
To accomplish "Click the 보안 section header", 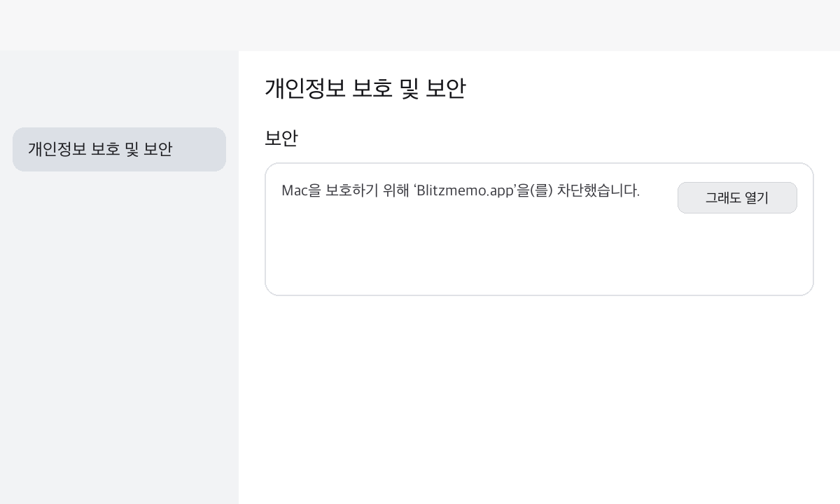I will coord(281,138).
